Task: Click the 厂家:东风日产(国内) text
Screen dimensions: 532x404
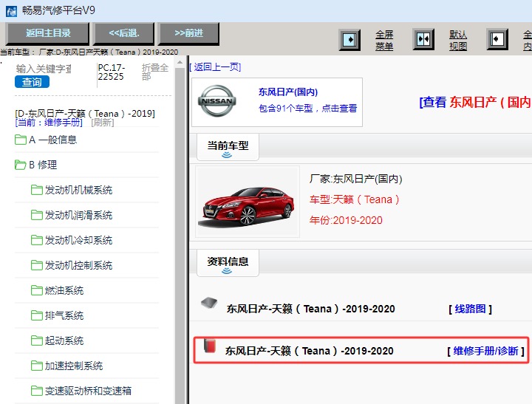Action: [x=355, y=179]
